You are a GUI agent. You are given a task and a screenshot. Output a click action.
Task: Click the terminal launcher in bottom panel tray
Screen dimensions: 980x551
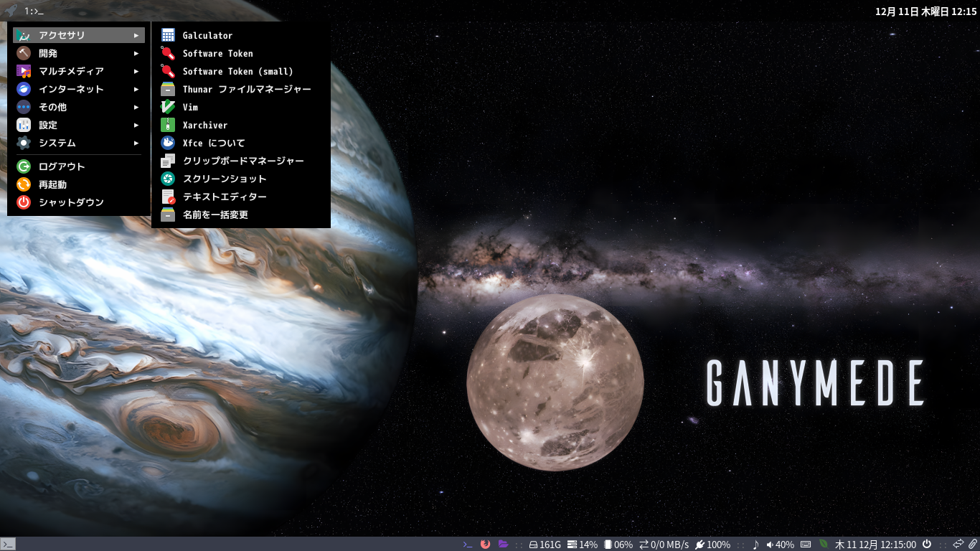click(468, 545)
